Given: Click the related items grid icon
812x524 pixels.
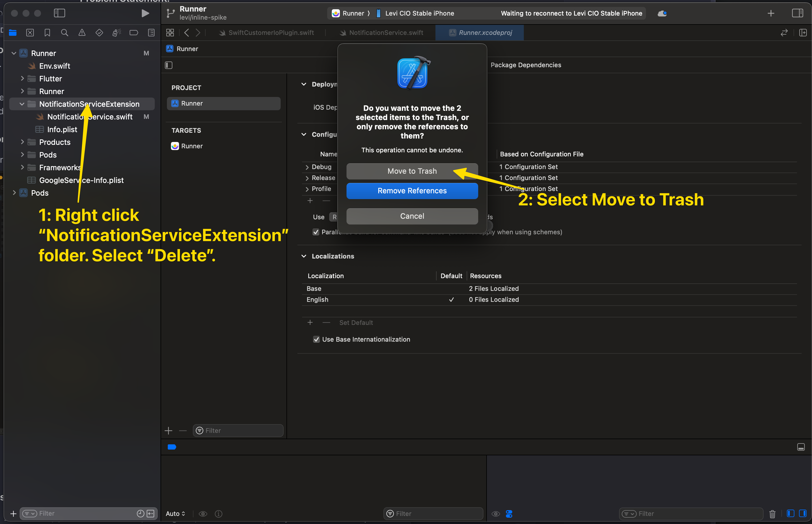Looking at the screenshot, I should click(170, 33).
